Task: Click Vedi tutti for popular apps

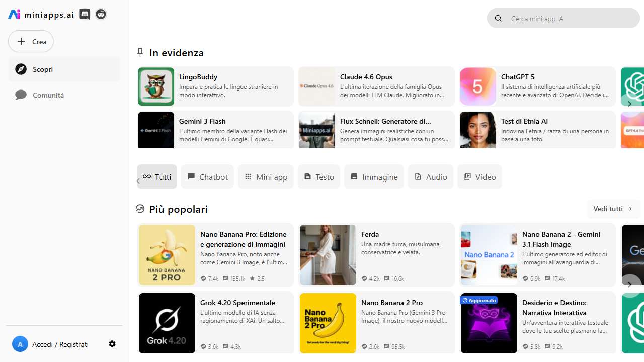Action: coord(613,209)
